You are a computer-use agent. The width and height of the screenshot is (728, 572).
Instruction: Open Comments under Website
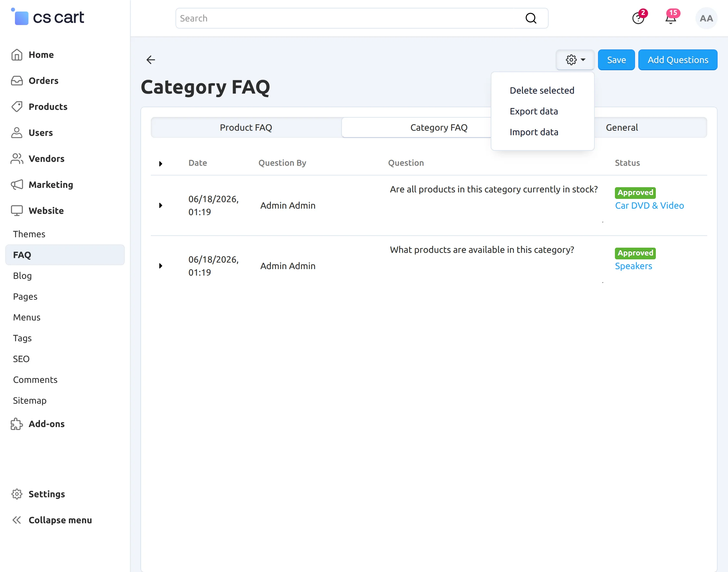point(35,379)
